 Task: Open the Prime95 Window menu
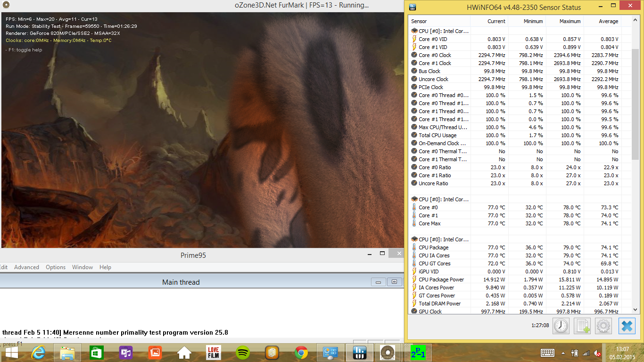point(83,267)
